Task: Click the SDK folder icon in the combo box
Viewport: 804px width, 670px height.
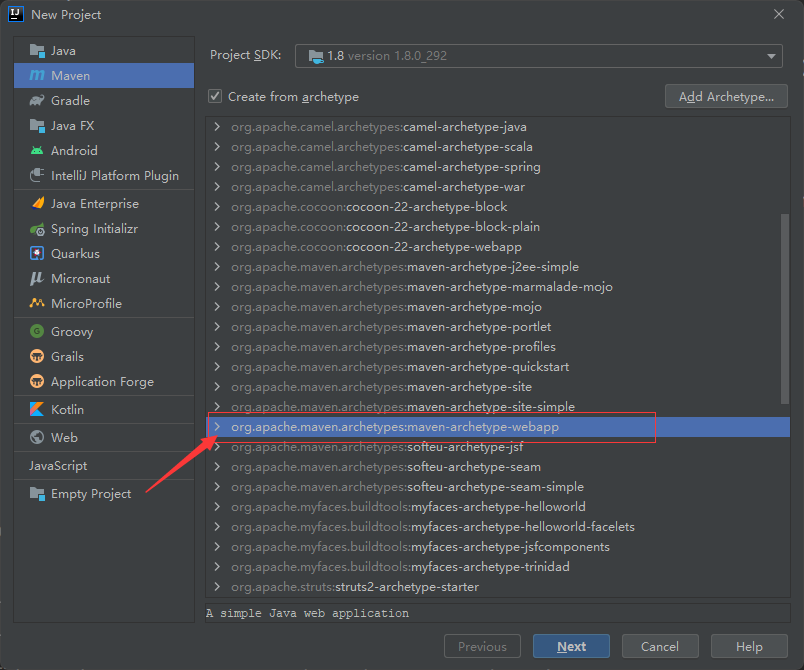Action: click(x=316, y=56)
